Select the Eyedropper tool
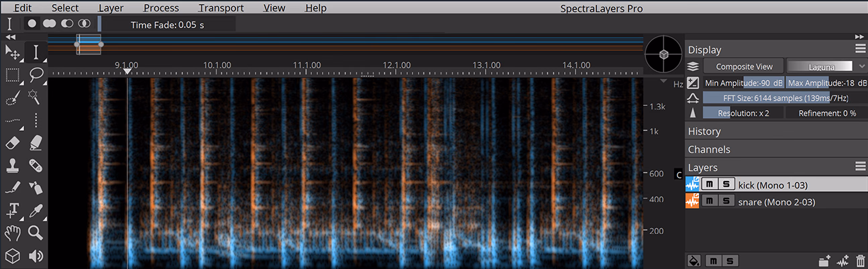This screenshot has width=868, height=269. click(x=36, y=211)
